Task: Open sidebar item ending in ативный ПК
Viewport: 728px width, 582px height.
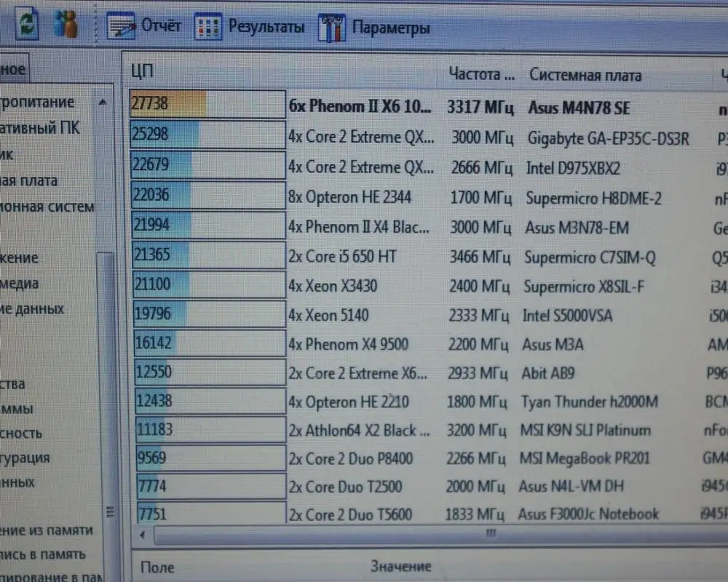Action: click(x=40, y=127)
